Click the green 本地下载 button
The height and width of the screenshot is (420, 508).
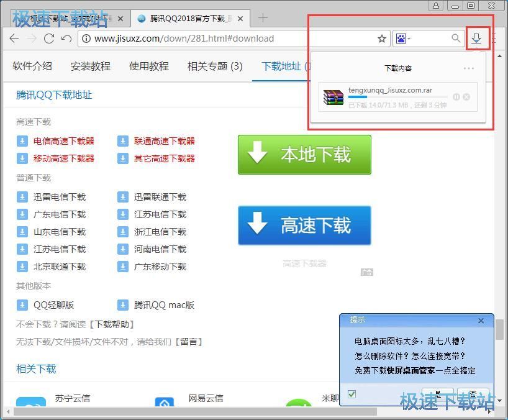(304, 155)
